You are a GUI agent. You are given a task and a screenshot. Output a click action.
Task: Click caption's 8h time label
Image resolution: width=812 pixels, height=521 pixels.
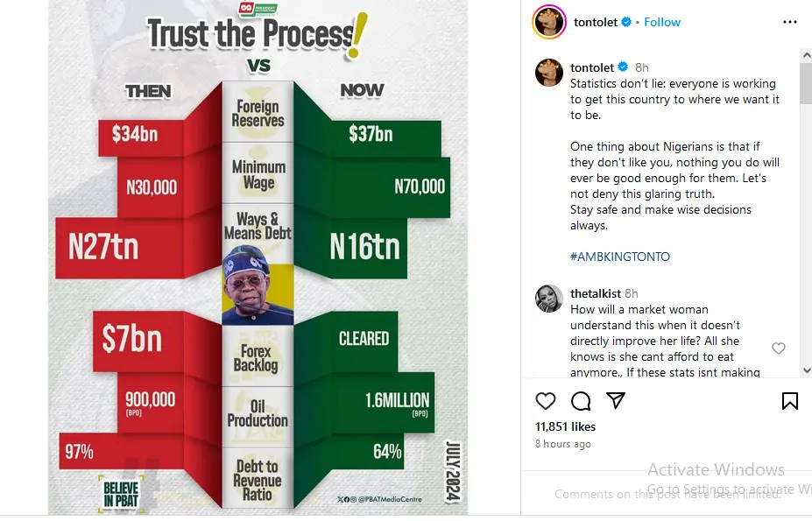[x=642, y=67]
